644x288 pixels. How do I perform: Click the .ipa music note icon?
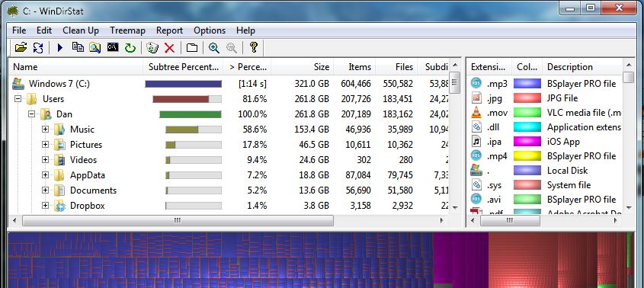(476, 142)
